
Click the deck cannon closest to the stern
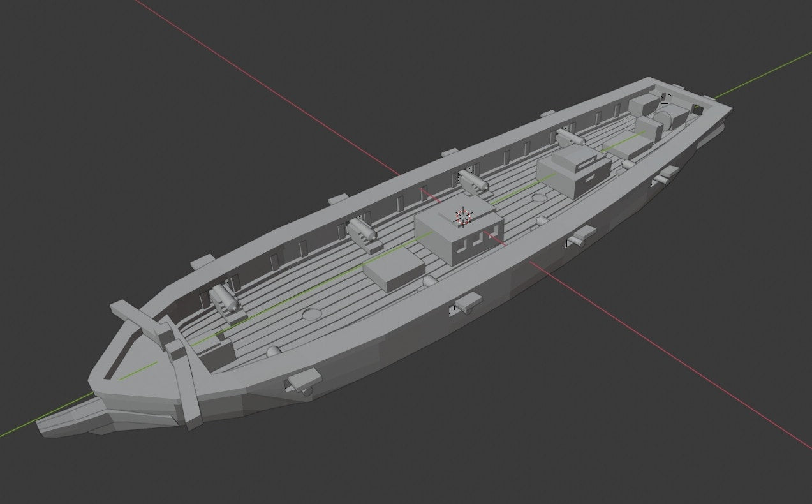tap(570, 137)
